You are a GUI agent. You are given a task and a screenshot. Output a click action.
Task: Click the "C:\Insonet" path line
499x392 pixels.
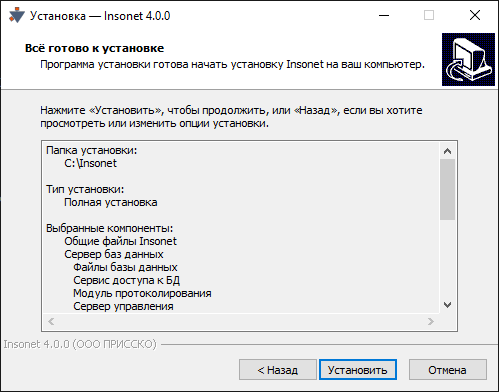(x=90, y=163)
